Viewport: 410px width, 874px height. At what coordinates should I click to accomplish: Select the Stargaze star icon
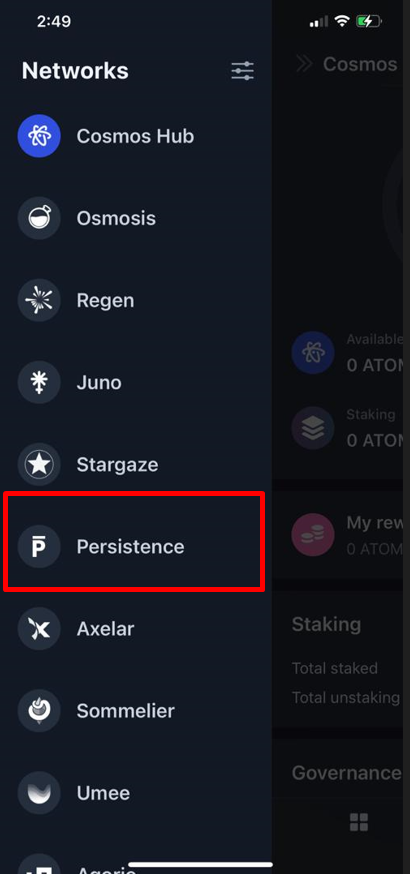pos(39,464)
